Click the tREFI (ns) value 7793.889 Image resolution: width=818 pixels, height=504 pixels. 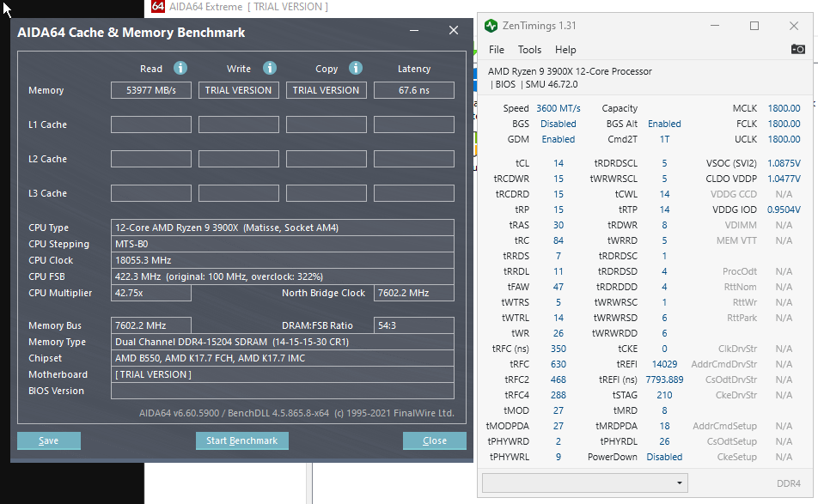pos(664,380)
